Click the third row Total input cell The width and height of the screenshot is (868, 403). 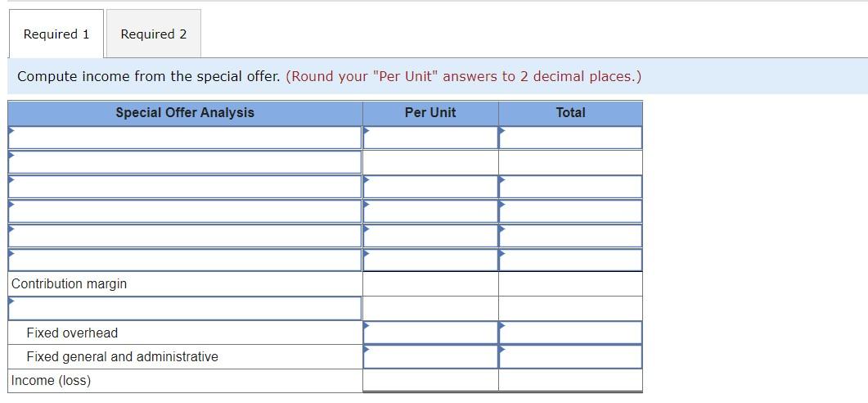coord(570,186)
